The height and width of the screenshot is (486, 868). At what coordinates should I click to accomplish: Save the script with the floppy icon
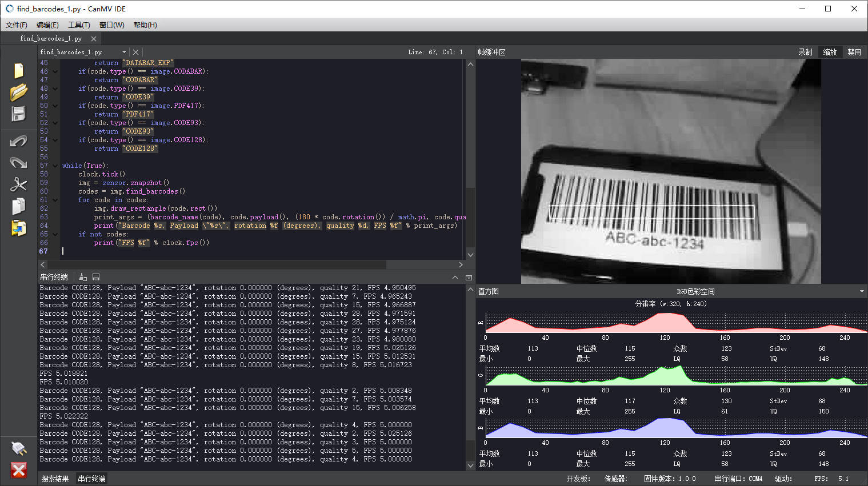point(19,114)
